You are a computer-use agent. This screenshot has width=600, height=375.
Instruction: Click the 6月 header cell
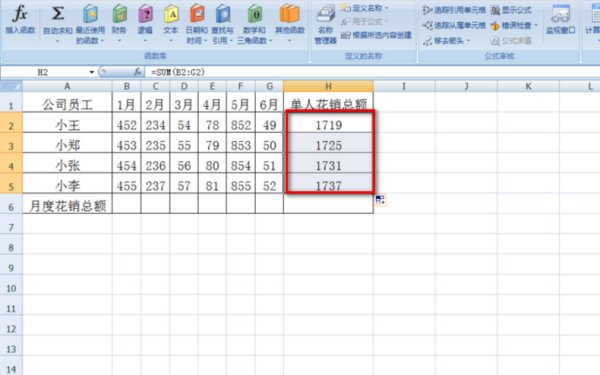click(x=269, y=103)
